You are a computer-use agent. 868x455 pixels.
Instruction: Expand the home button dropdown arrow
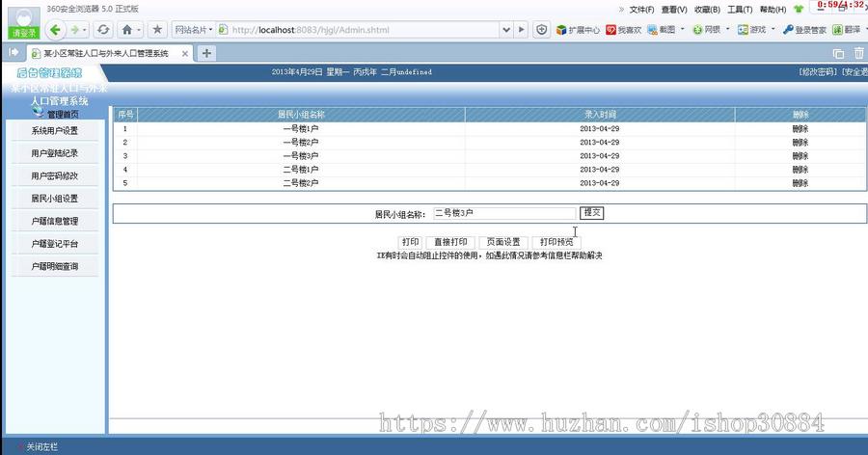click(138, 30)
